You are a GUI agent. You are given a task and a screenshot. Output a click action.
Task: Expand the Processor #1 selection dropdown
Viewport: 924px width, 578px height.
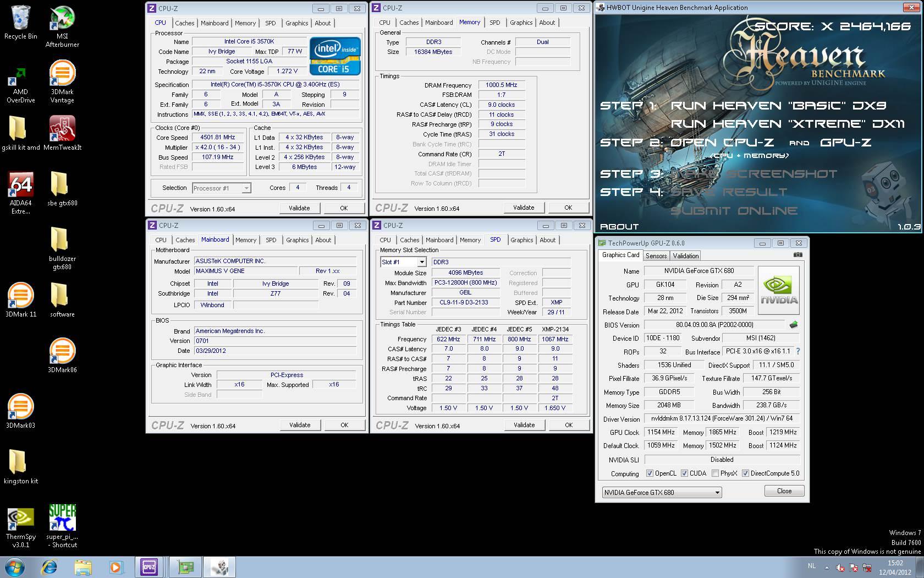click(246, 188)
